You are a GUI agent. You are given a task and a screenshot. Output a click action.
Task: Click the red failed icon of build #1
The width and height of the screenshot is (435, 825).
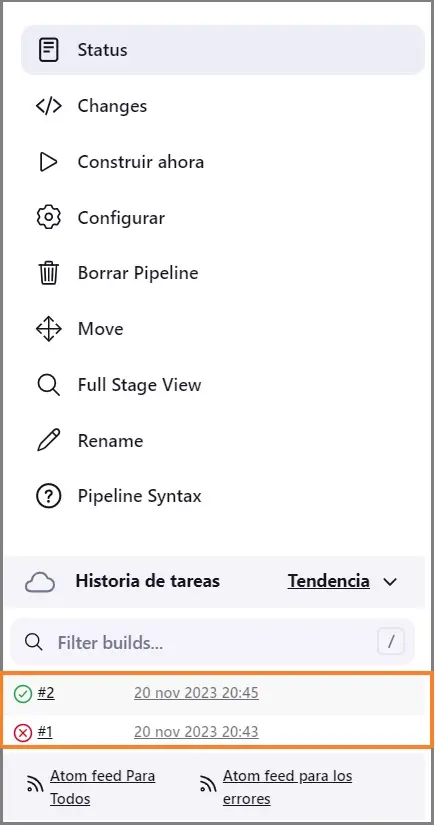click(x=23, y=732)
